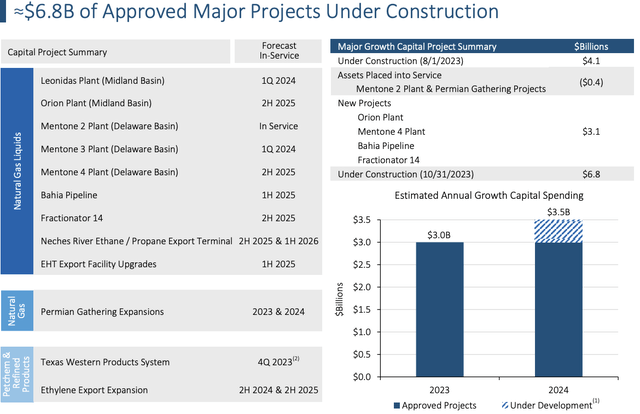Click the solid 2023 approved projects bar
Viewport: 640px width, 414px height.
click(x=440, y=309)
